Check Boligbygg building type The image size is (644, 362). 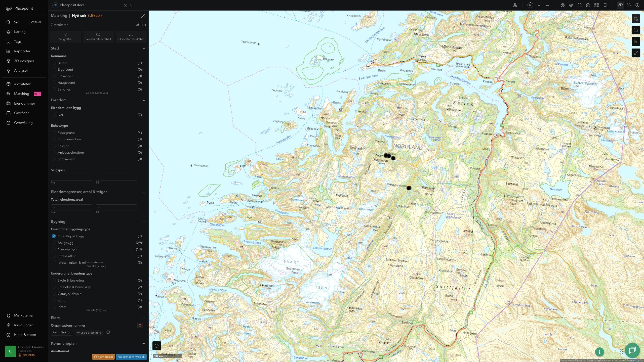tap(54, 243)
